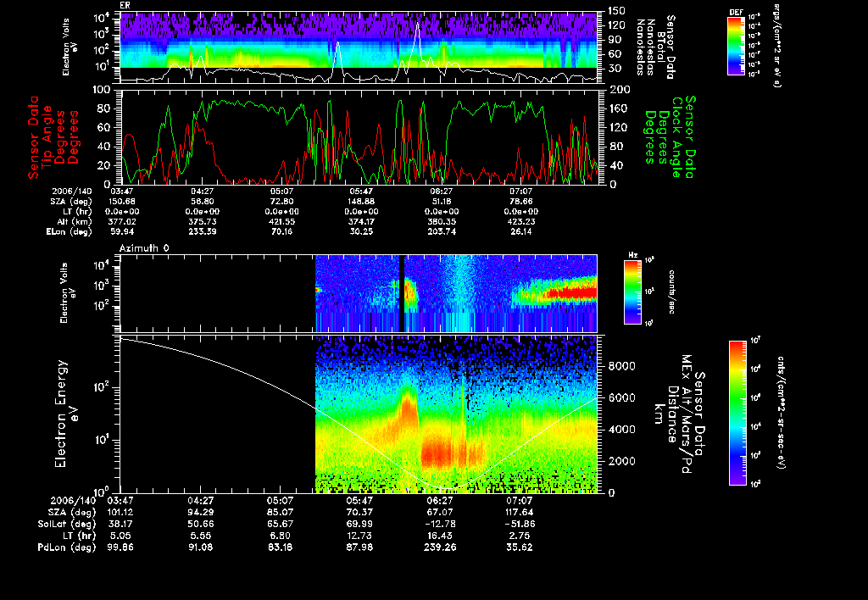868x600 pixels.
Task: Click PdLon value 239.26
Action: [440, 547]
